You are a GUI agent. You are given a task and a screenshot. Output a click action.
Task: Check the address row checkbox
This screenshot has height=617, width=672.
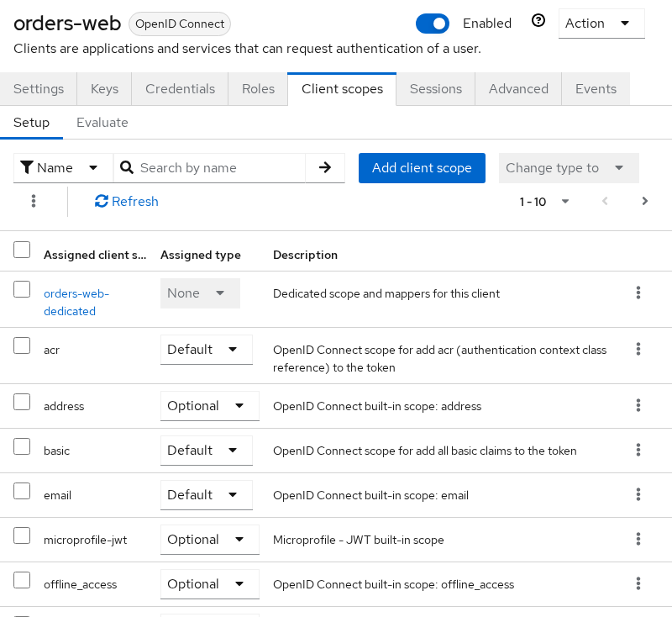pyautogui.click(x=22, y=402)
